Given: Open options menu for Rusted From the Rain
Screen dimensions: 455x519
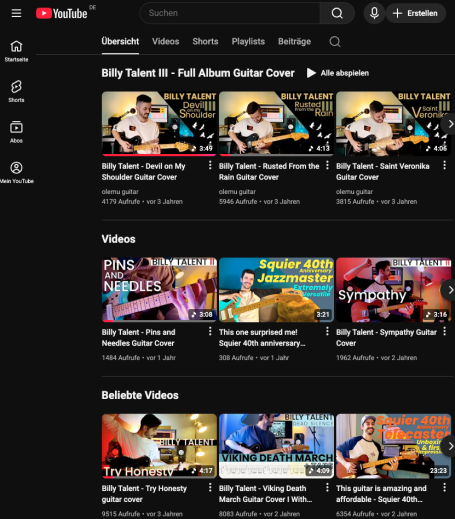Looking at the screenshot, I should 327,165.
